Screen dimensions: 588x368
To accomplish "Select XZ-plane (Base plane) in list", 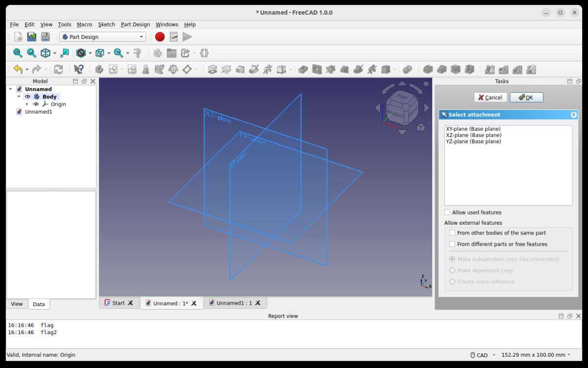I will 473,135.
